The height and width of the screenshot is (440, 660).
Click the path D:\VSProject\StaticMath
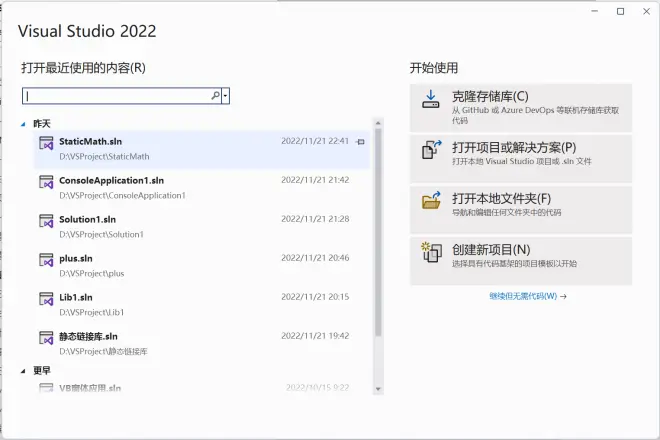point(104,157)
